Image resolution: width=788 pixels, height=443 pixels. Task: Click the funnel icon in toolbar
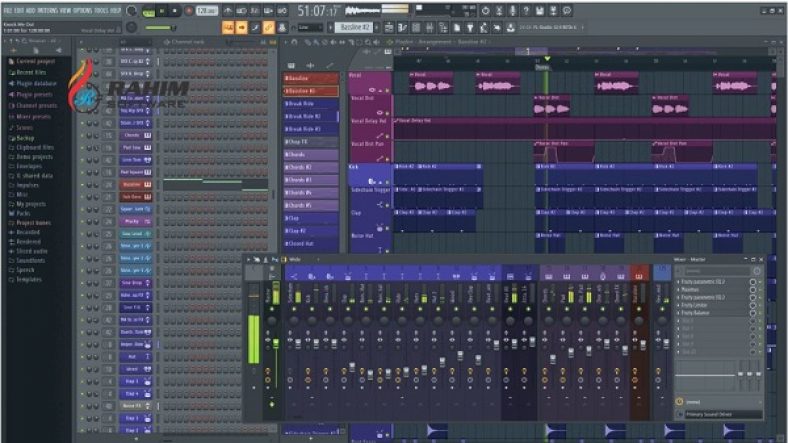(470, 28)
